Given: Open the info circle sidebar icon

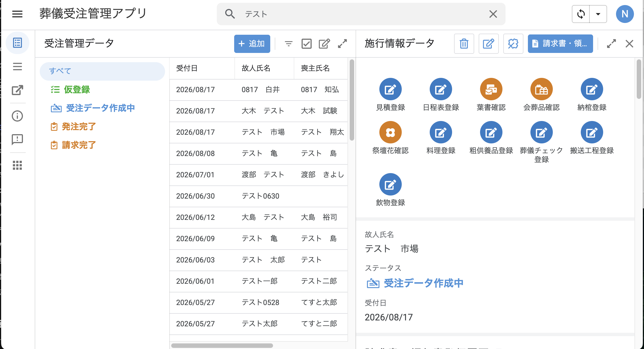Looking at the screenshot, I should tap(17, 116).
